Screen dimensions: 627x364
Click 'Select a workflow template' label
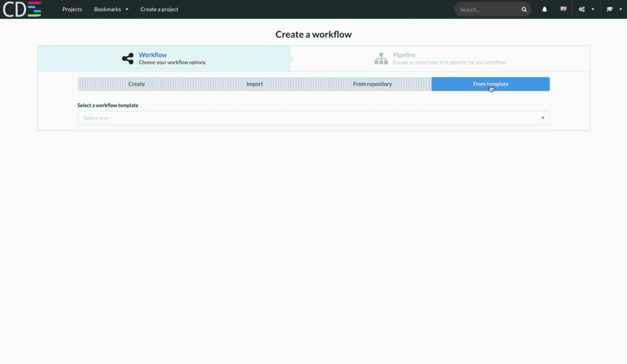pyautogui.click(x=108, y=105)
